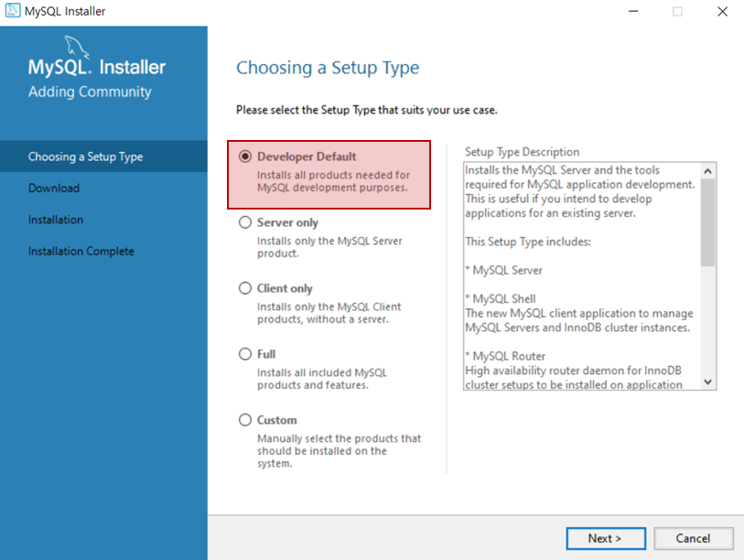Click the 'Adding Community' subtitle
The image size is (744, 560).
(90, 92)
